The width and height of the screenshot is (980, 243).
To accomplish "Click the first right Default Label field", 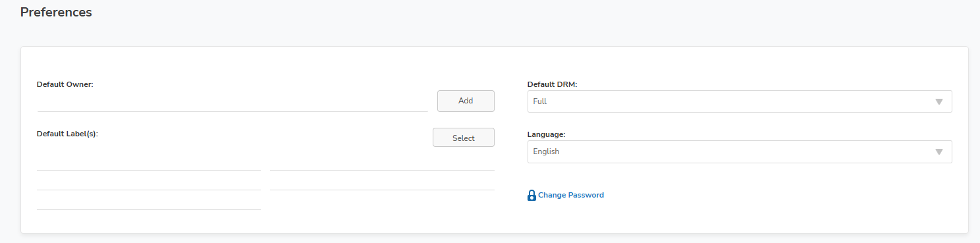I will click(x=382, y=161).
